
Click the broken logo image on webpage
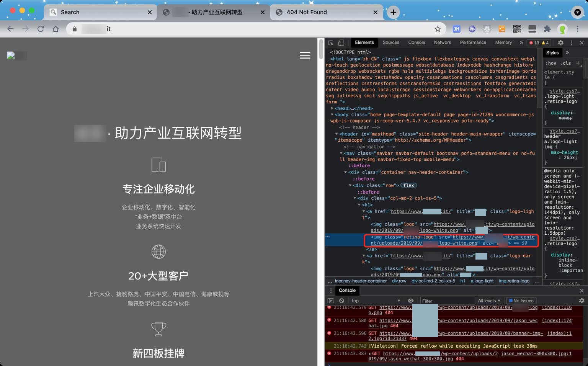point(17,56)
